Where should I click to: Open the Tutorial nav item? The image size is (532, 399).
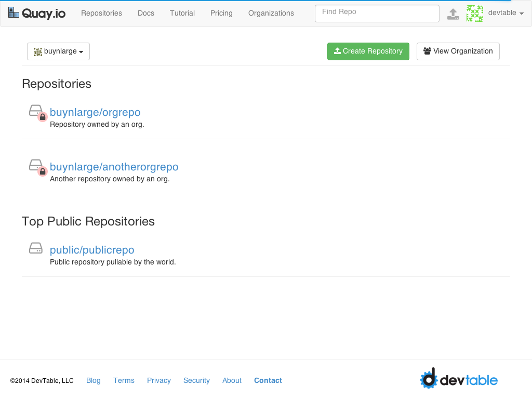182,13
